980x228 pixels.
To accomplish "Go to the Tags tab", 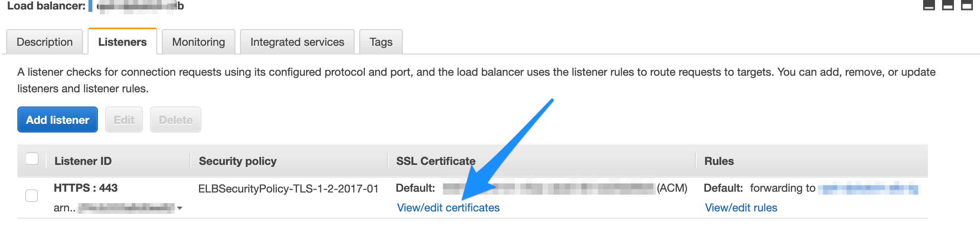I will point(381,42).
